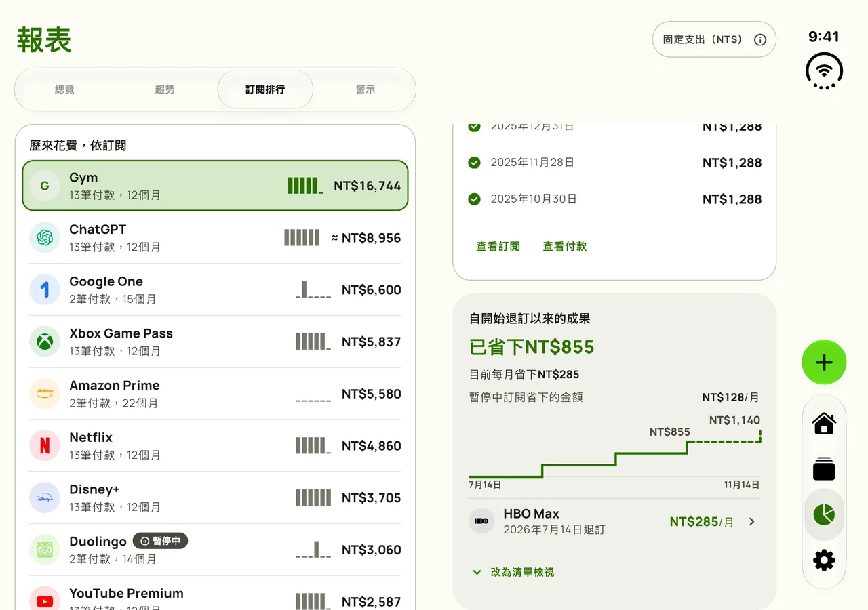Click the Gym spending bar sparkline

point(305,186)
